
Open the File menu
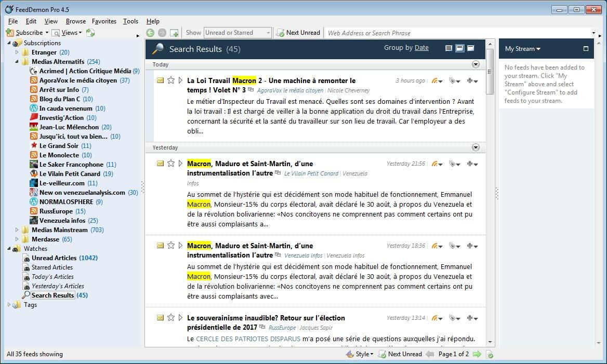pos(13,21)
